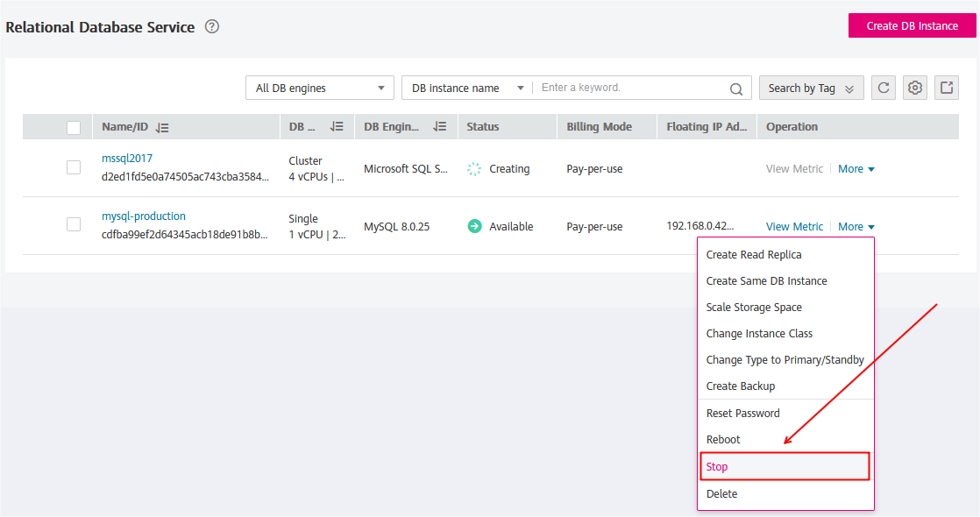Image resolution: width=980 pixels, height=517 pixels.
Task: Sort the table by Name/ID column
Action: click(x=163, y=127)
